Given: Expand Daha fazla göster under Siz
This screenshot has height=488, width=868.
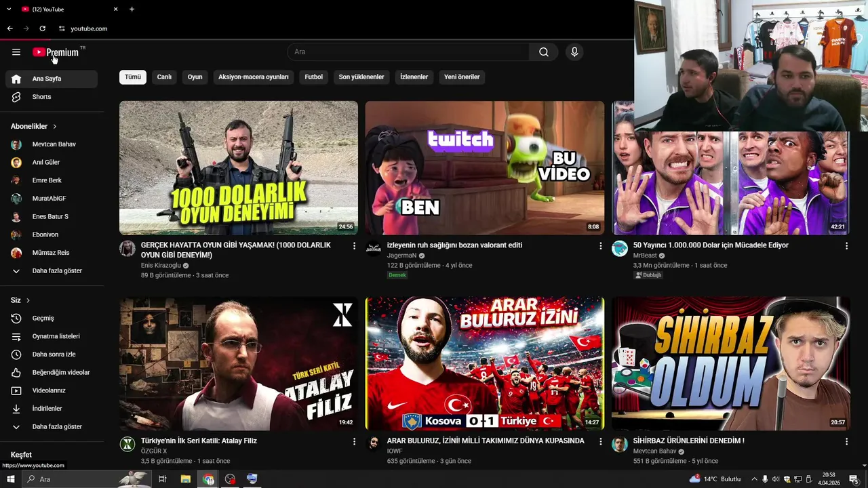Looking at the screenshot, I should coord(52,427).
